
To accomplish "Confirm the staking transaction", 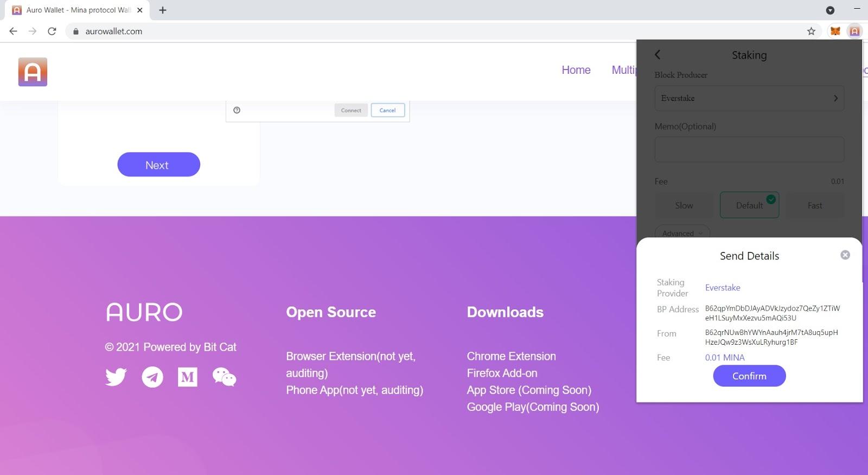I will click(x=749, y=376).
